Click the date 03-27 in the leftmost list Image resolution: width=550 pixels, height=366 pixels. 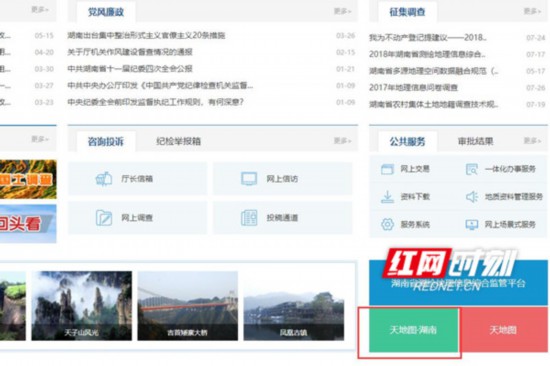[x=44, y=86]
